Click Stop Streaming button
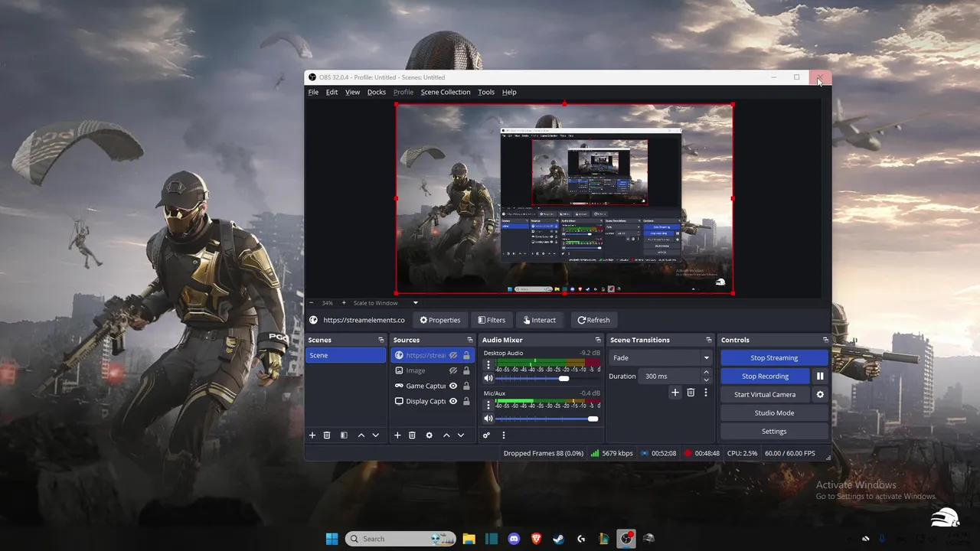The height and width of the screenshot is (551, 980). pyautogui.click(x=774, y=358)
